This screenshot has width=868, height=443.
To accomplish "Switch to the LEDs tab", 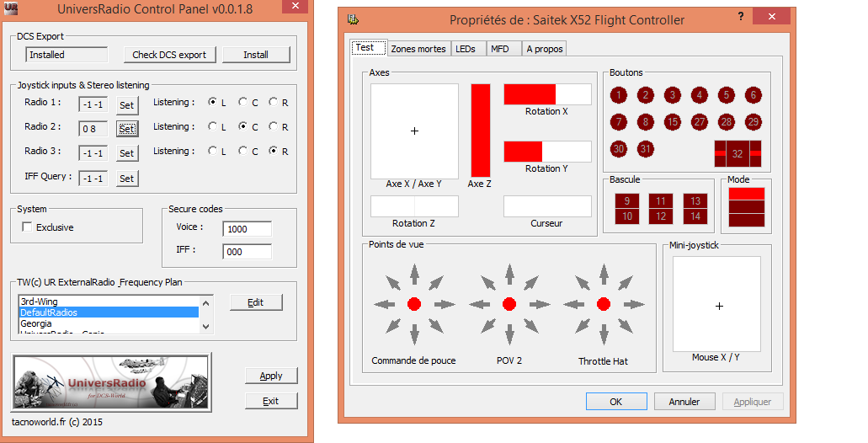I will point(466,49).
